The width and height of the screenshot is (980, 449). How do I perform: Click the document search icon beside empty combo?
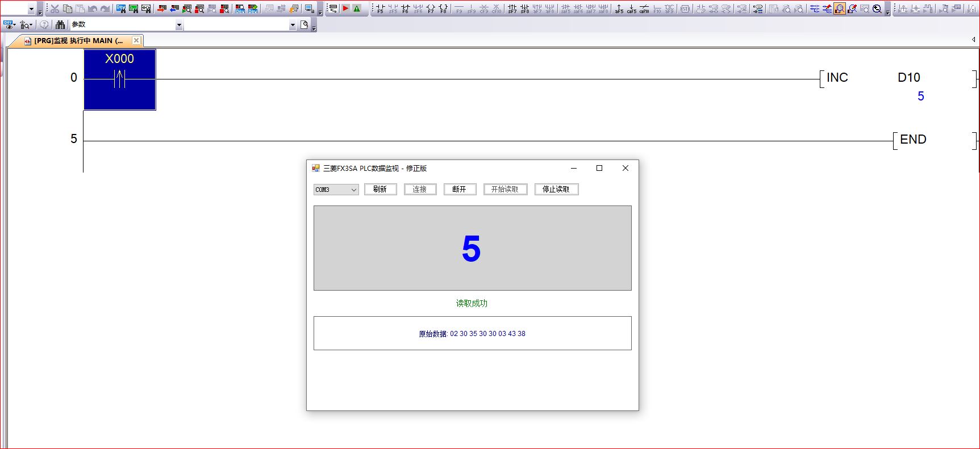pyautogui.click(x=304, y=24)
